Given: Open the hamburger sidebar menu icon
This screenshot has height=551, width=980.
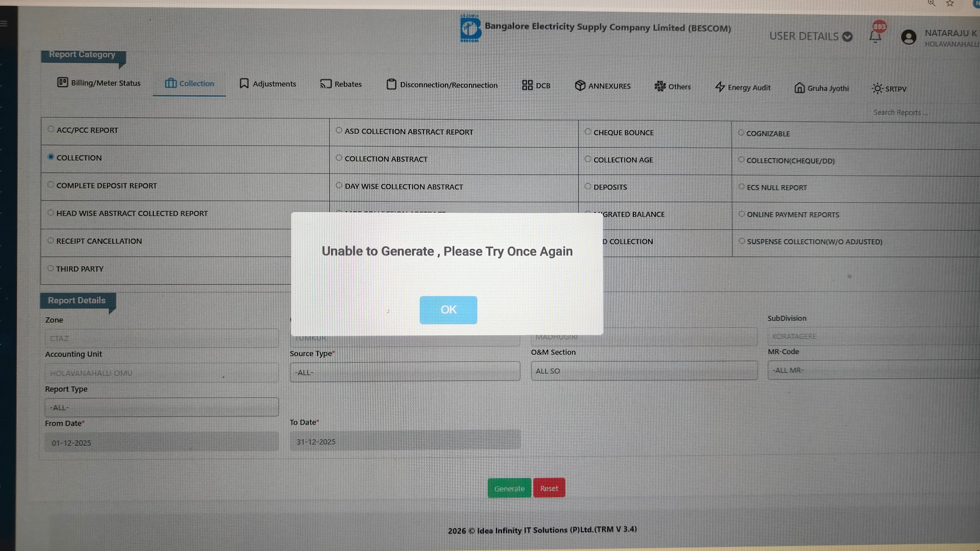Looking at the screenshot, I should (x=4, y=24).
